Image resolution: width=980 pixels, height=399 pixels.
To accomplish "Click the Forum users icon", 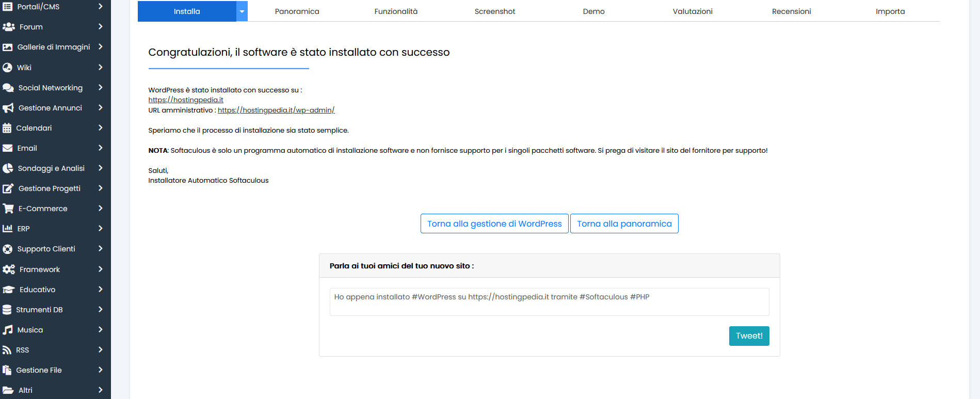I will (x=8, y=27).
